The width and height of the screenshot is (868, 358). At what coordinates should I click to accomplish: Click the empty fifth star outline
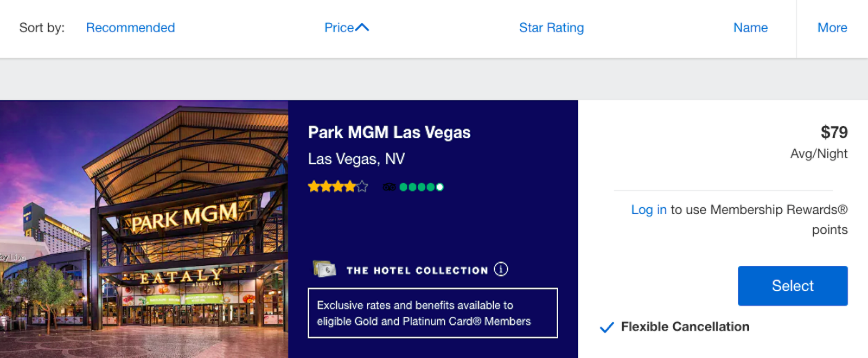pos(362,186)
